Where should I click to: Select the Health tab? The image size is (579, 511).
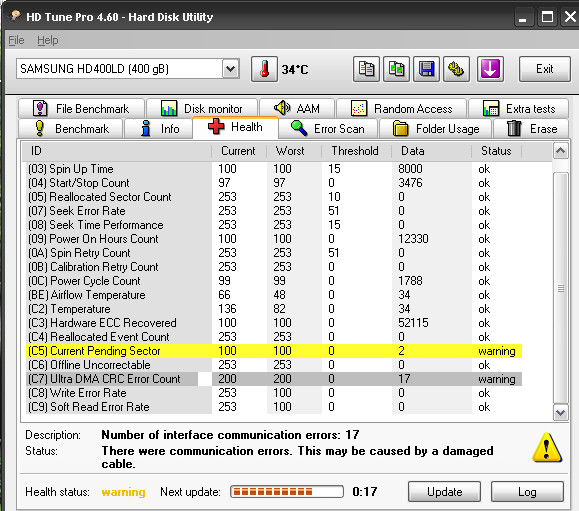coord(236,127)
